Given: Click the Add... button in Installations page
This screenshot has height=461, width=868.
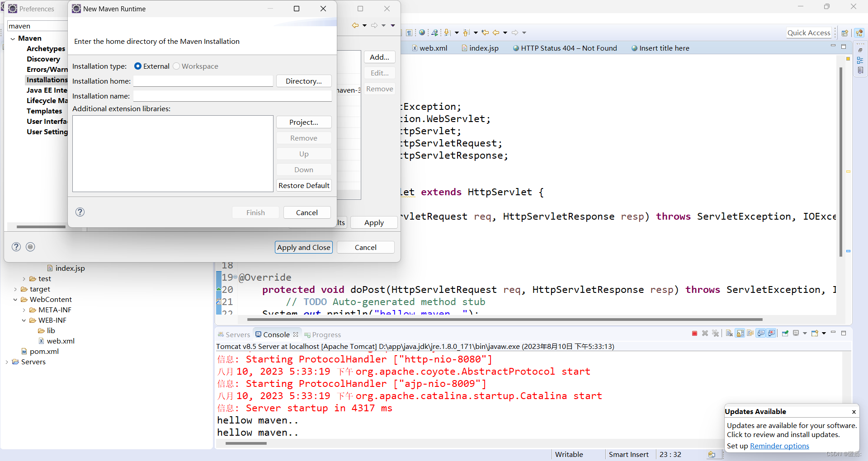Looking at the screenshot, I should click(380, 57).
